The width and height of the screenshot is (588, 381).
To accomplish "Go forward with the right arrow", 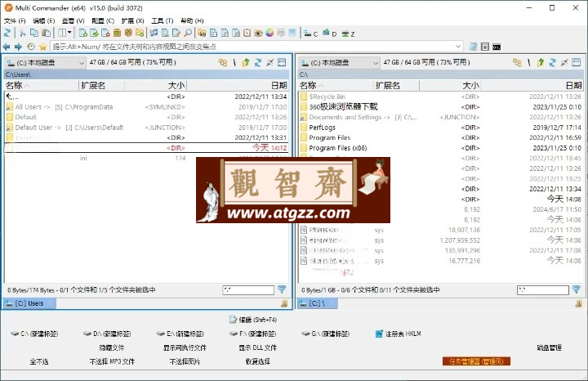I will (x=18, y=47).
